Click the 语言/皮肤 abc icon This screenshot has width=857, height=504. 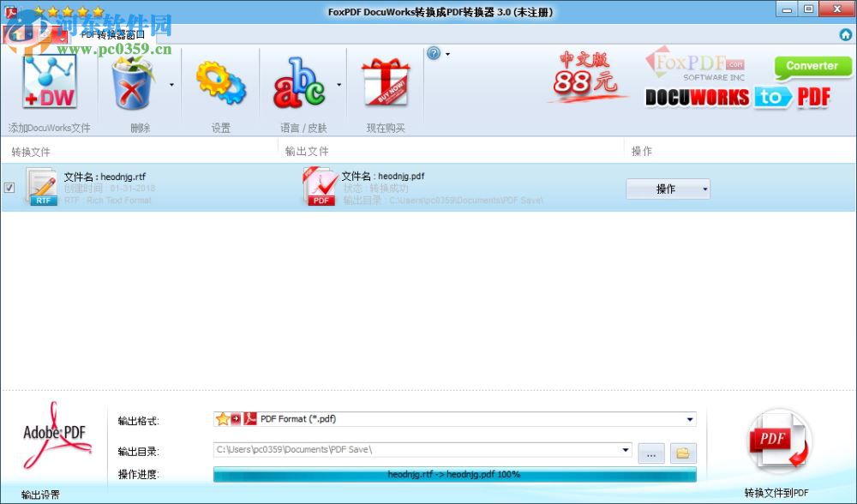coord(300,86)
